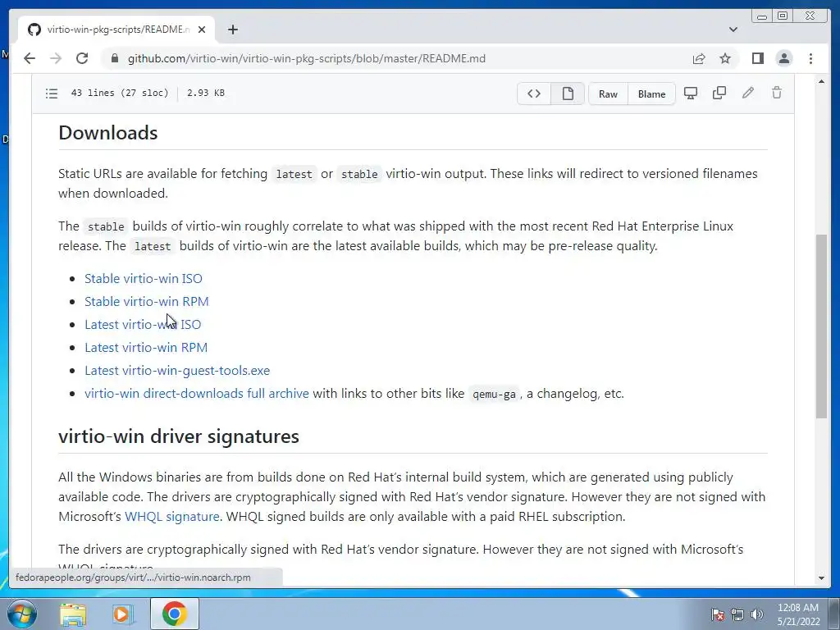840x630 pixels.
Task: View site security lock information
Action: pyautogui.click(x=114, y=58)
